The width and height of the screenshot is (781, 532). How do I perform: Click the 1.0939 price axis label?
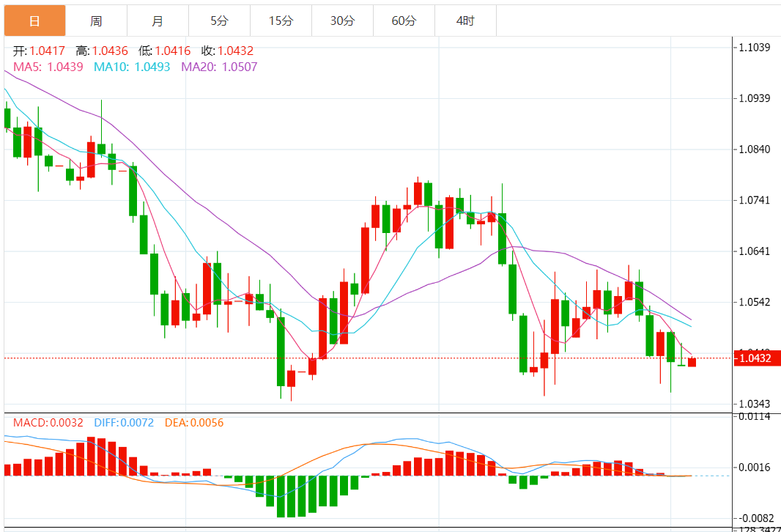click(x=754, y=98)
